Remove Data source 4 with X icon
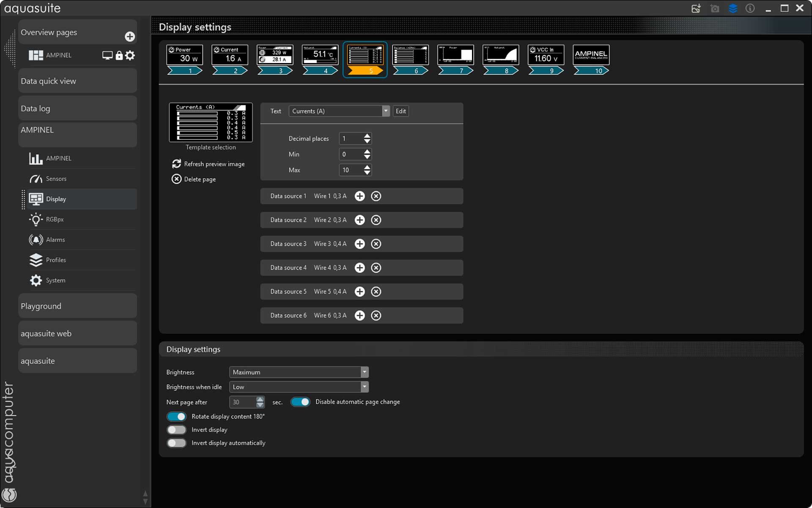Image resolution: width=812 pixels, height=508 pixels. pos(376,268)
